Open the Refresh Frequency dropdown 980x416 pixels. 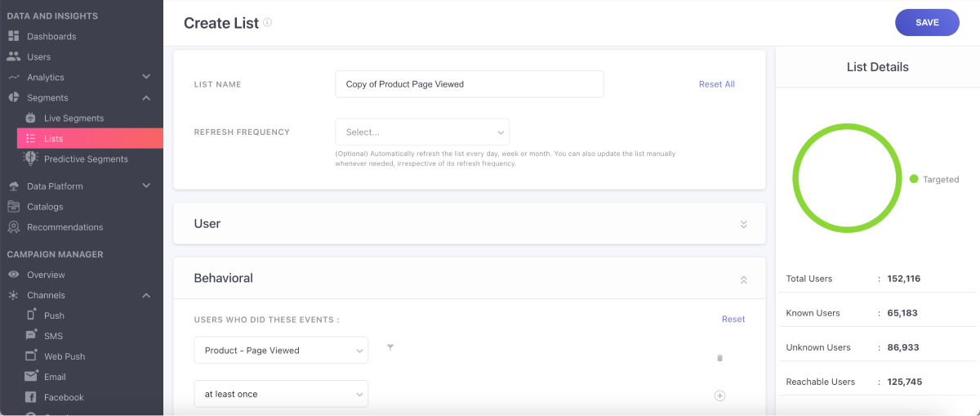pyautogui.click(x=421, y=132)
